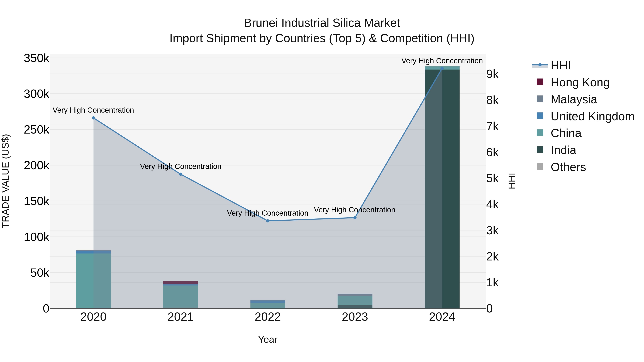Click the 50k trade value tick

point(40,273)
